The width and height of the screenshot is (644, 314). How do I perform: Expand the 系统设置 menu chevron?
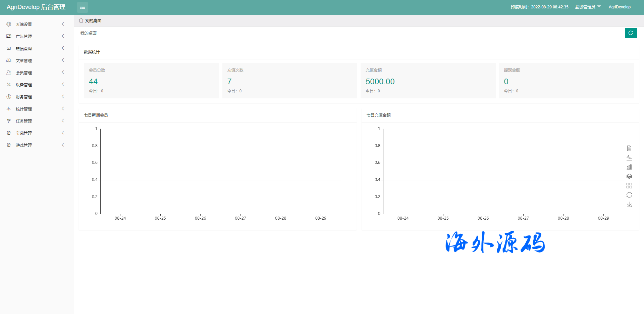[63, 24]
